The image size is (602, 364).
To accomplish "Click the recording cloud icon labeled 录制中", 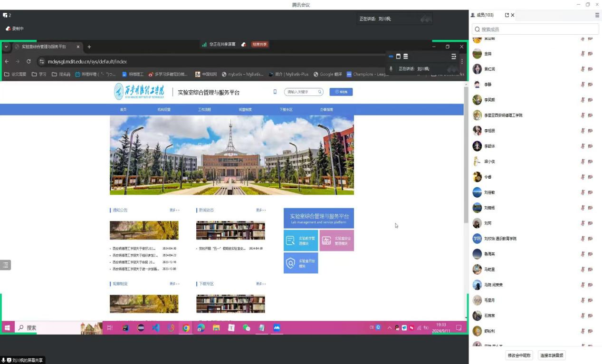I will pyautogui.click(x=8, y=29).
